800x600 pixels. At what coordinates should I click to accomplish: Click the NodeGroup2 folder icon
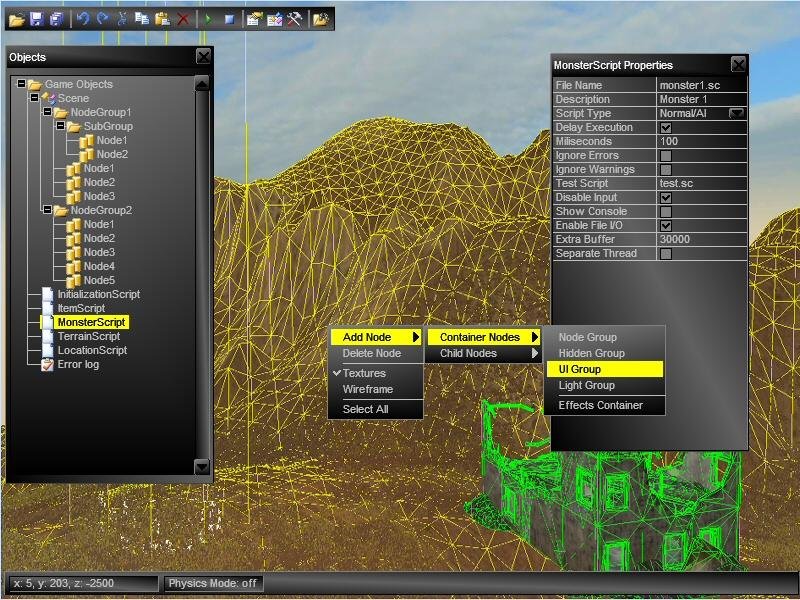[x=61, y=210]
